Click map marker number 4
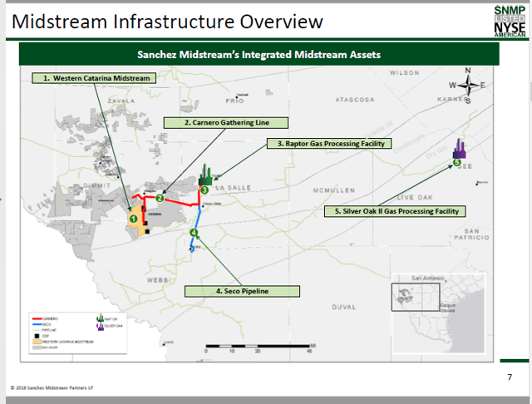The height and width of the screenshot is (404, 532). (x=194, y=233)
